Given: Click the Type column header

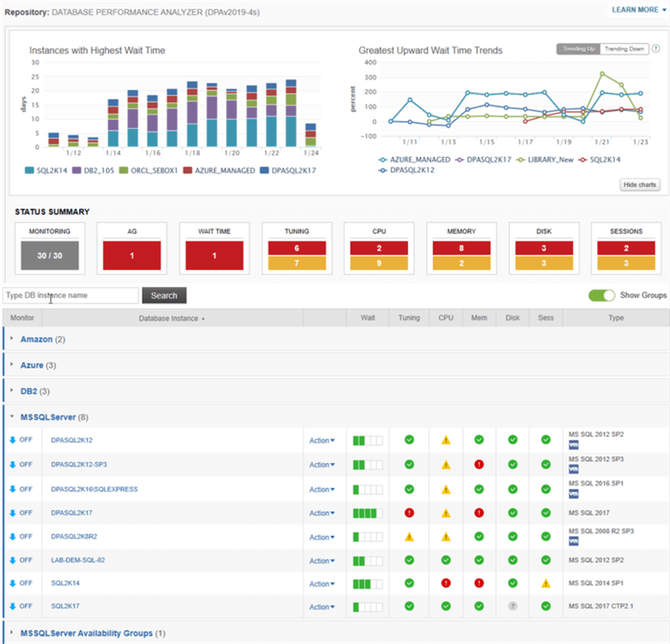Looking at the screenshot, I should (x=616, y=318).
